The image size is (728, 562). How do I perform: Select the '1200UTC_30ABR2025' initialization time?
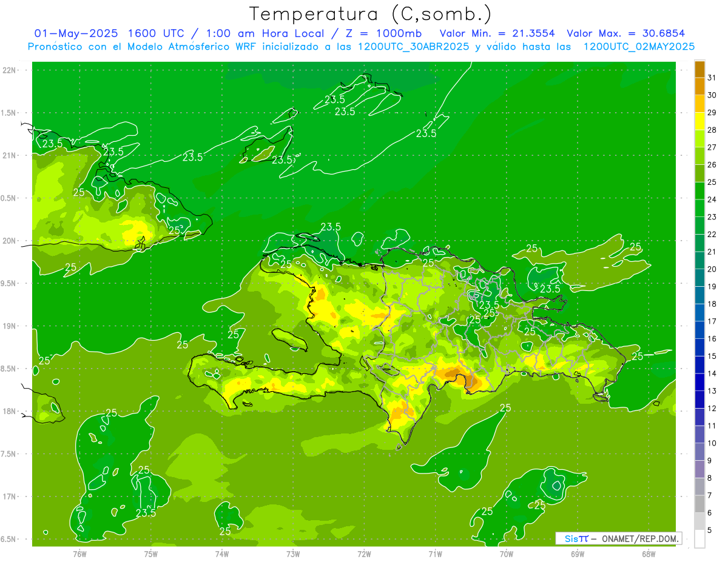413,47
